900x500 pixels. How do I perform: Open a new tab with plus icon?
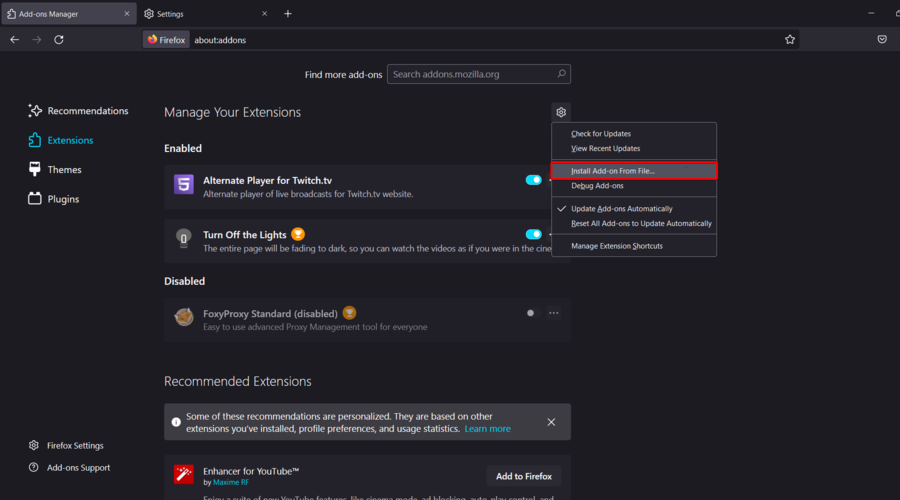click(x=288, y=14)
